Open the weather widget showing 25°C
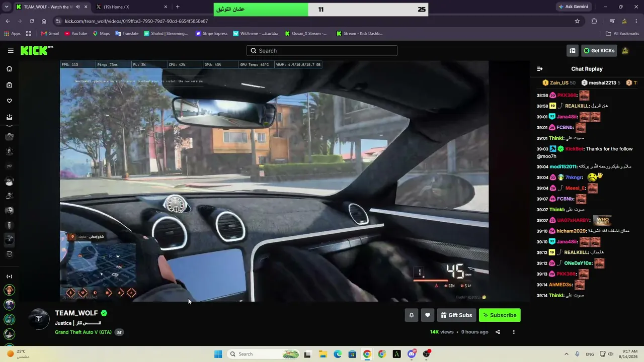Image resolution: width=644 pixels, height=362 pixels. pyautogui.click(x=19, y=354)
